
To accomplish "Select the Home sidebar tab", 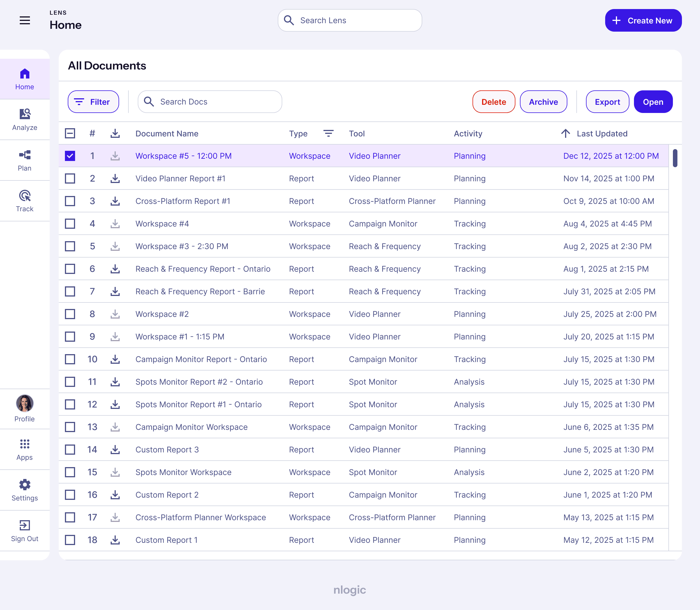I will coord(25,79).
